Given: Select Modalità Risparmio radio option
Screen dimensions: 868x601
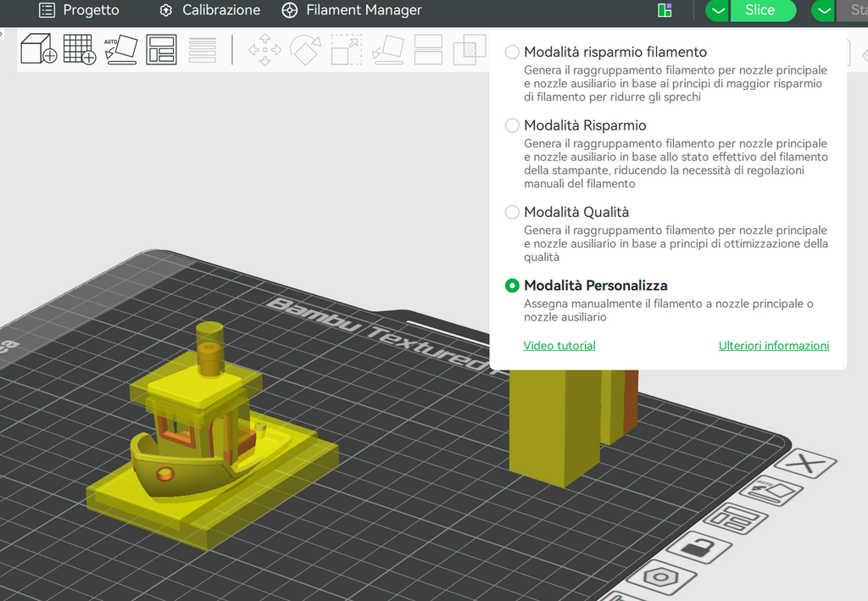Looking at the screenshot, I should point(512,125).
